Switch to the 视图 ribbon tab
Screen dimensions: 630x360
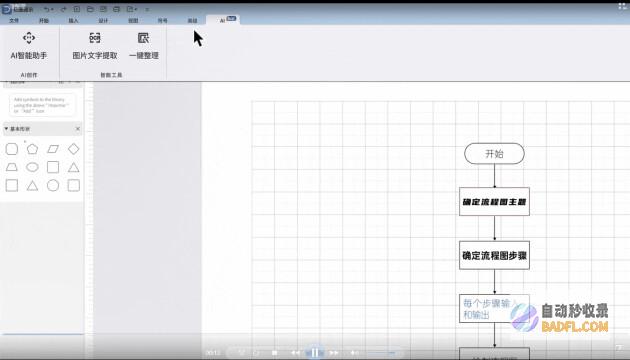tap(133, 20)
